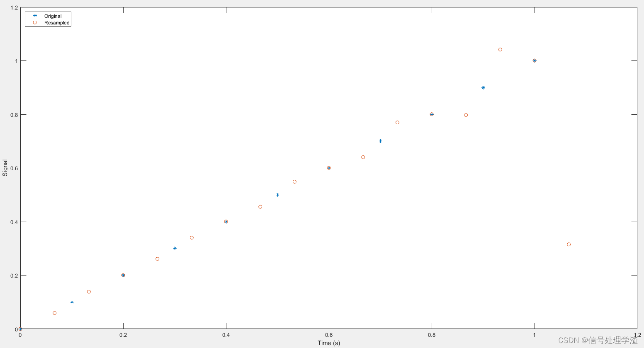The height and width of the screenshot is (348, 644).
Task: Pick the highest Resampled circle above signal 1
Action: click(x=500, y=50)
